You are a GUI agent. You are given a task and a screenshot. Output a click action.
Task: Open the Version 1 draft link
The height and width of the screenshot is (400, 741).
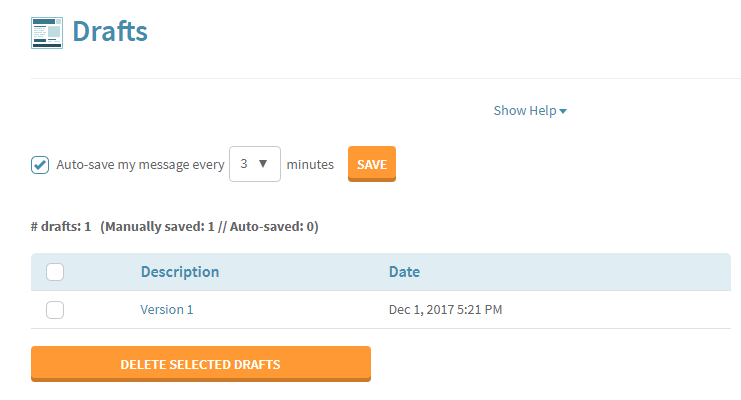click(x=167, y=310)
